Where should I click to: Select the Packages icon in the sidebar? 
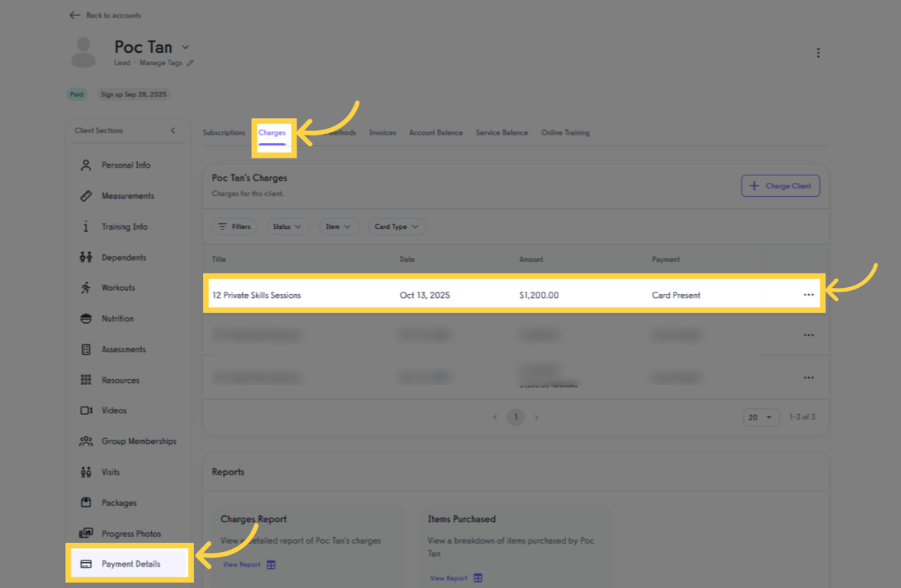click(87, 502)
